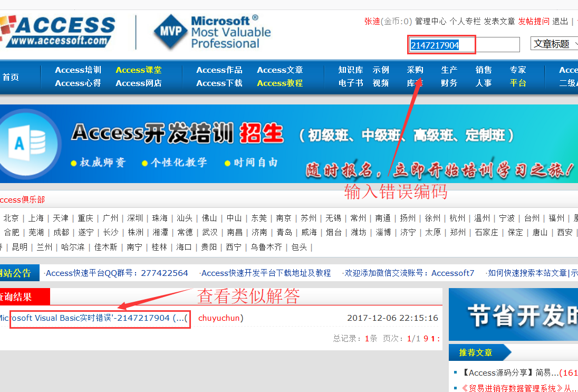Open 知识库 navigation link

[351, 70]
